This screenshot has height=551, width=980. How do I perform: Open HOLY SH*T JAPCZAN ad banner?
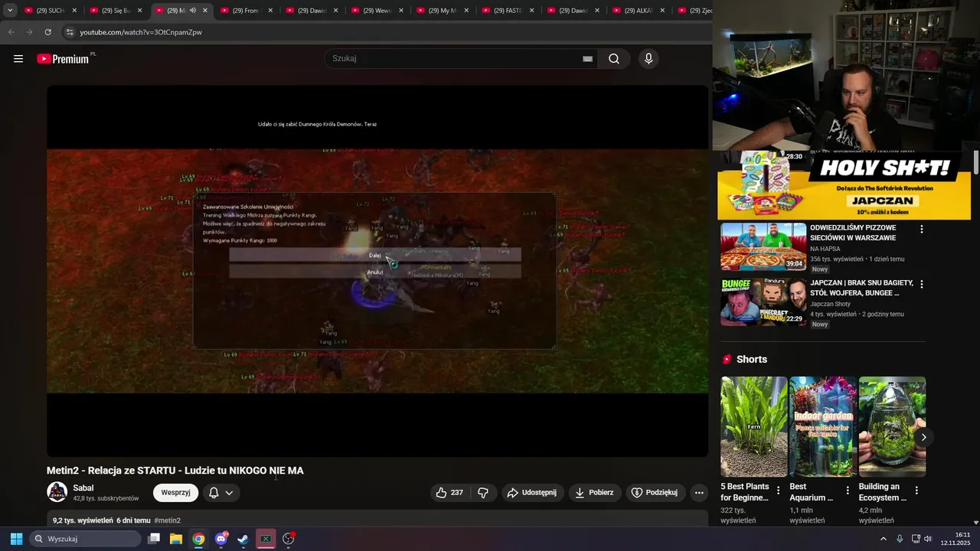tap(844, 185)
